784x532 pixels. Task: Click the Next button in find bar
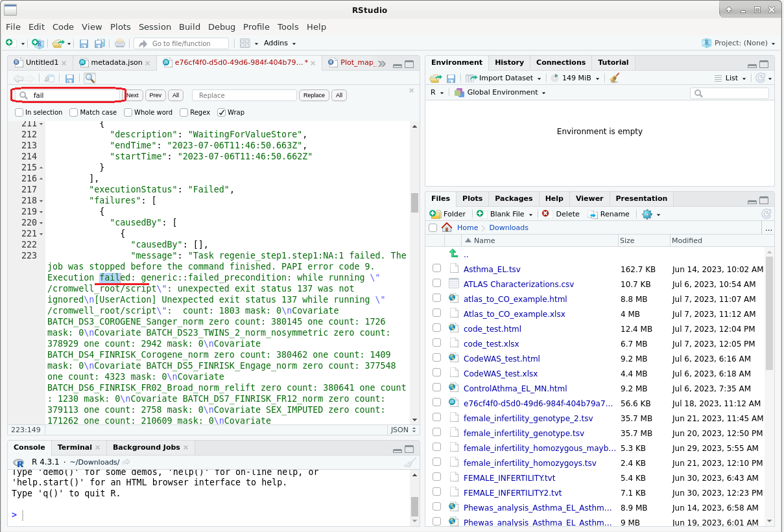click(x=132, y=95)
